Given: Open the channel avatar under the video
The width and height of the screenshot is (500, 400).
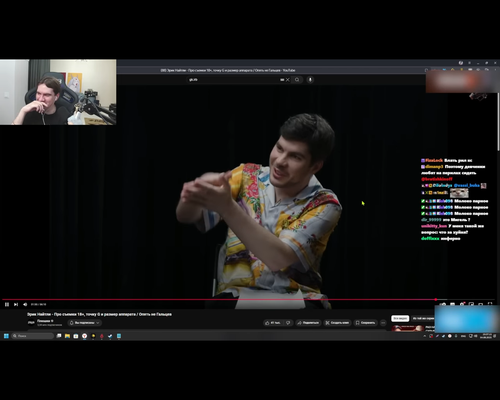Looking at the screenshot, I should (x=31, y=322).
